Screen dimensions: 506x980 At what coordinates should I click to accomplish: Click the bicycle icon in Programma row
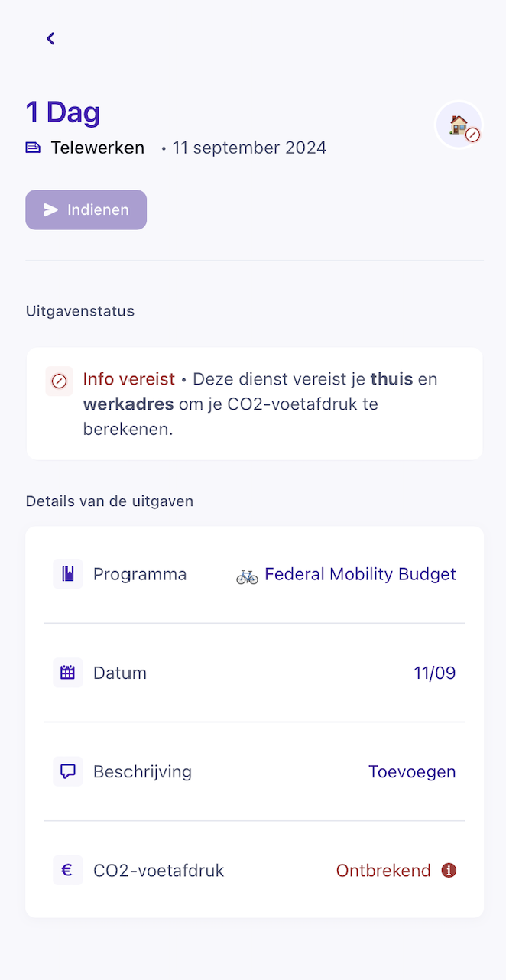247,576
